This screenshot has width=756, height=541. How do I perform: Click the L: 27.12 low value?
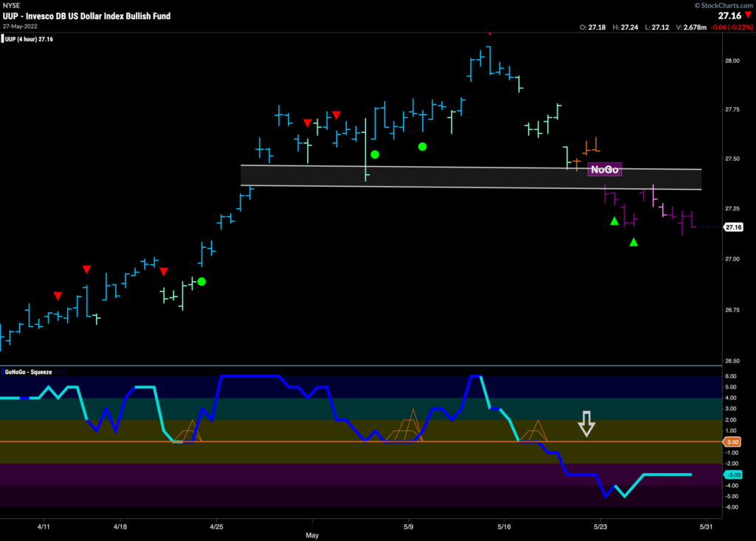tap(657, 27)
